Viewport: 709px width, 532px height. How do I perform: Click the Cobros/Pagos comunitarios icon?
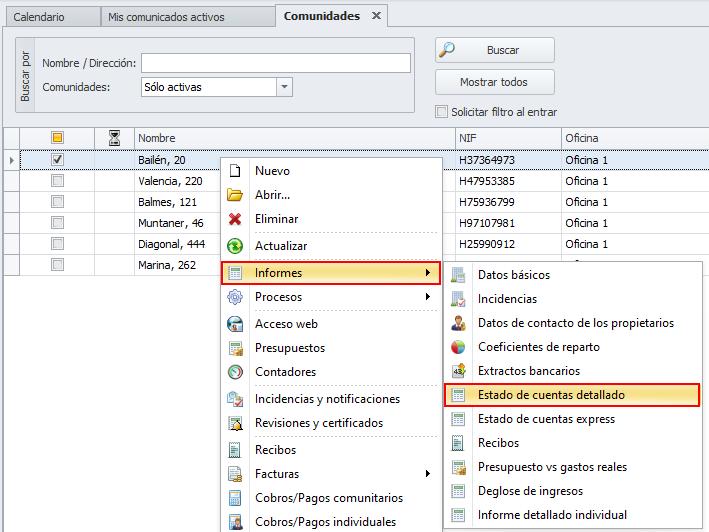click(235, 498)
